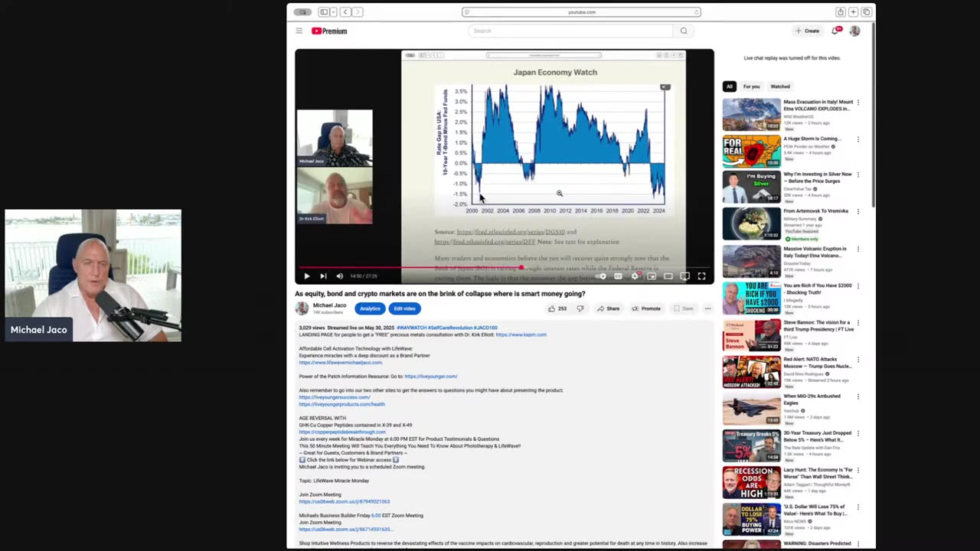
Task: Toggle Safari sidebar
Action: pyautogui.click(x=323, y=12)
